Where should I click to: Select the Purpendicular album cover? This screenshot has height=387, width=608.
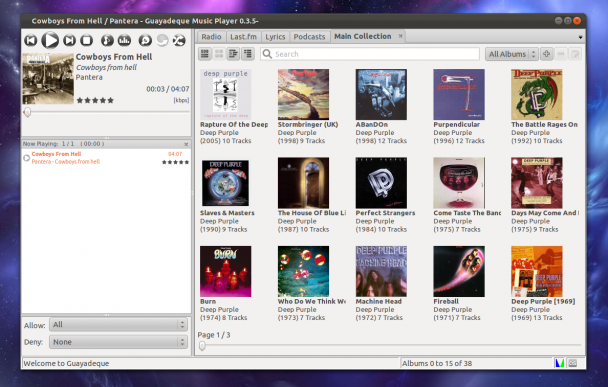[459, 94]
